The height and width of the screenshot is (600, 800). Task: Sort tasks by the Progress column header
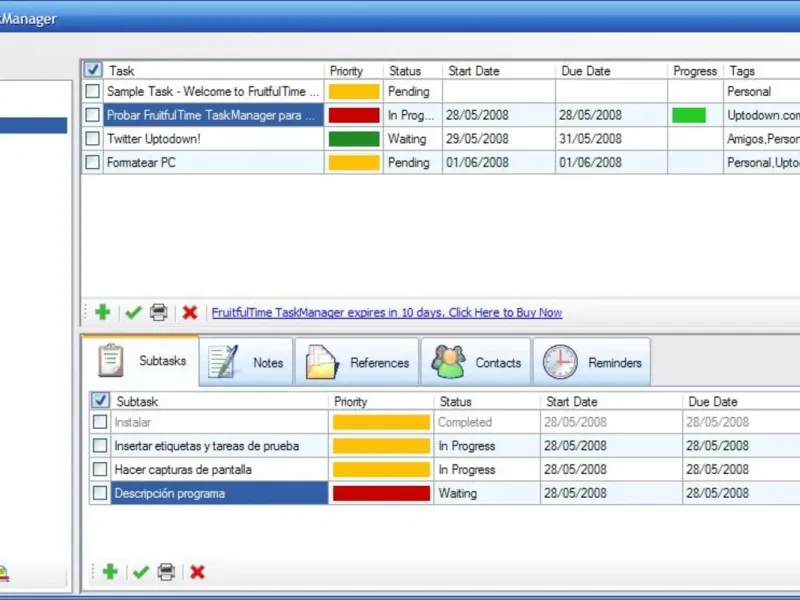[695, 71]
